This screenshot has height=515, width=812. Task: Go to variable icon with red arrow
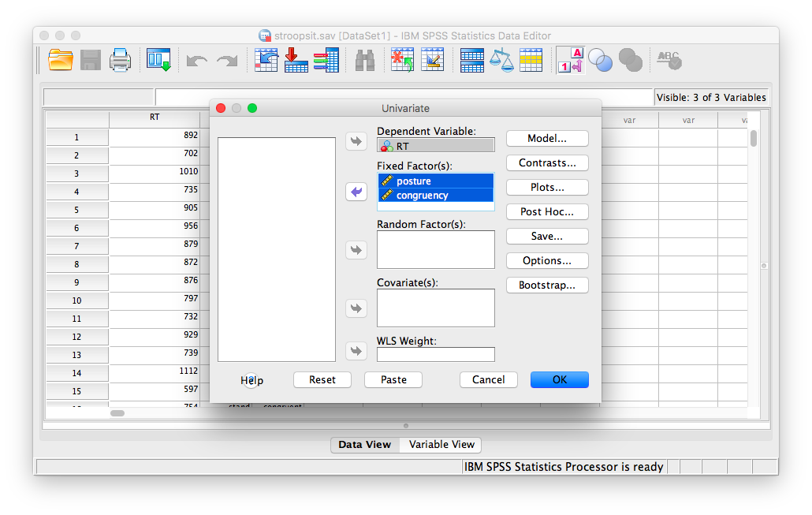point(296,60)
